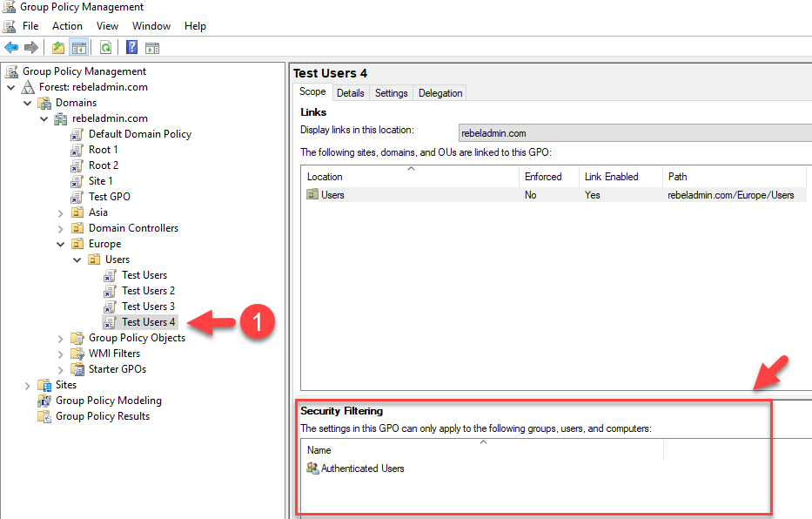Open the View menu
Viewport: 812px width, 519px height.
pyautogui.click(x=108, y=26)
